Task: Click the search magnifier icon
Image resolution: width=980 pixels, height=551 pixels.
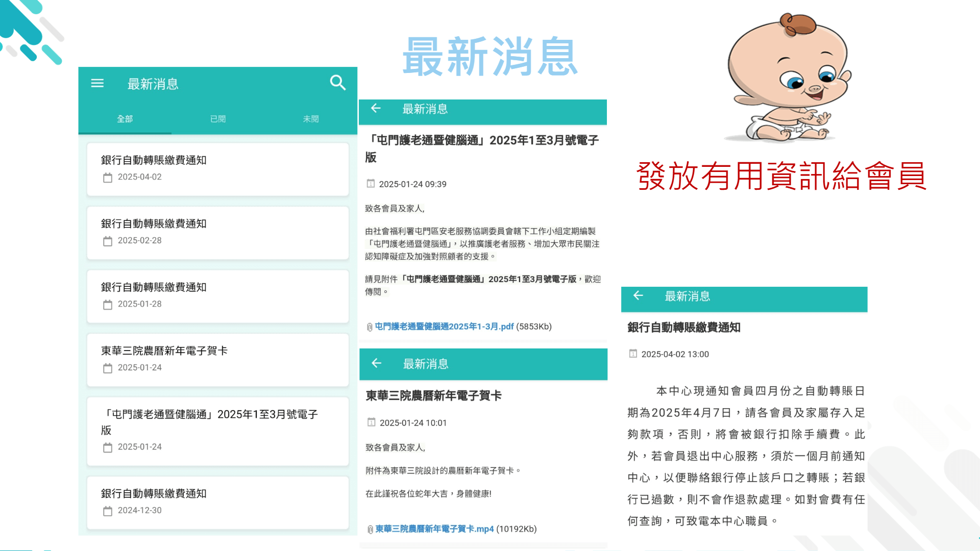Action: [338, 82]
